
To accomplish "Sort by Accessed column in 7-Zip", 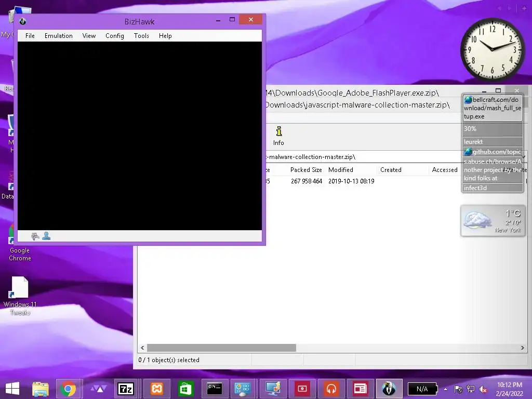I will click(x=445, y=170).
